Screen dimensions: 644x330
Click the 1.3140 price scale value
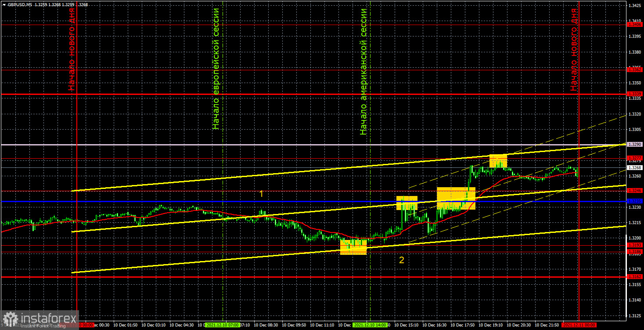click(x=635, y=300)
